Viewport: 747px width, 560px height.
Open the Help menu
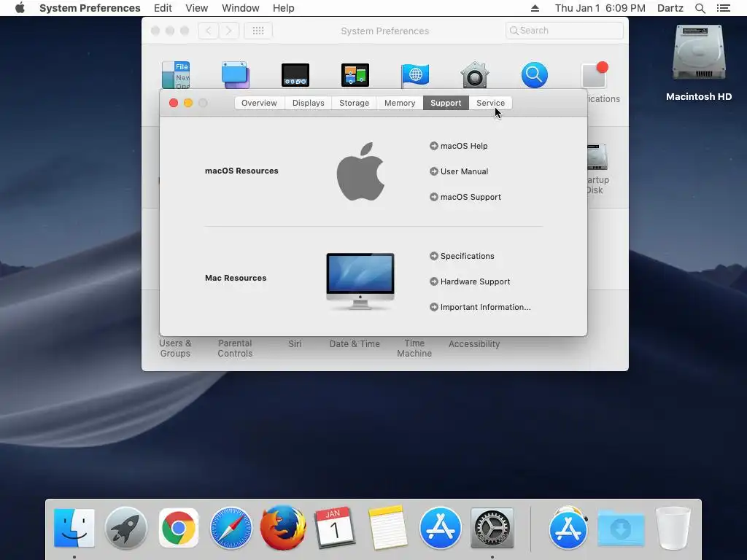[284, 8]
